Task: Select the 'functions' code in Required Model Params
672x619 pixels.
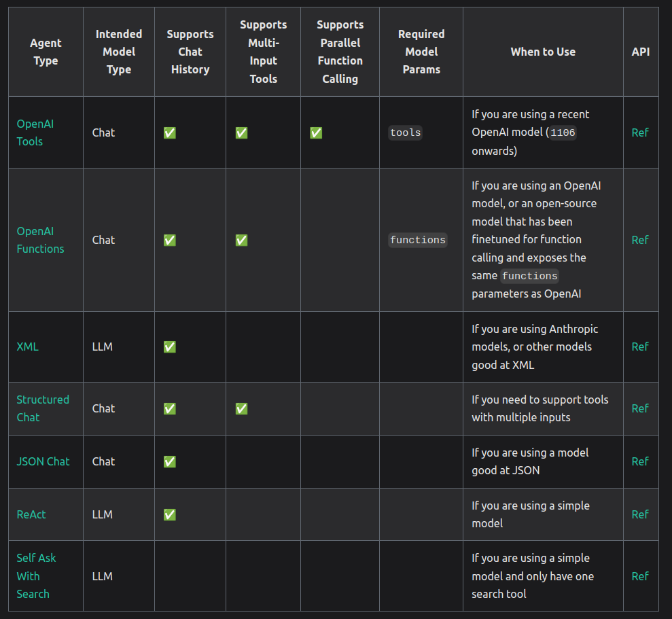Action: click(418, 240)
